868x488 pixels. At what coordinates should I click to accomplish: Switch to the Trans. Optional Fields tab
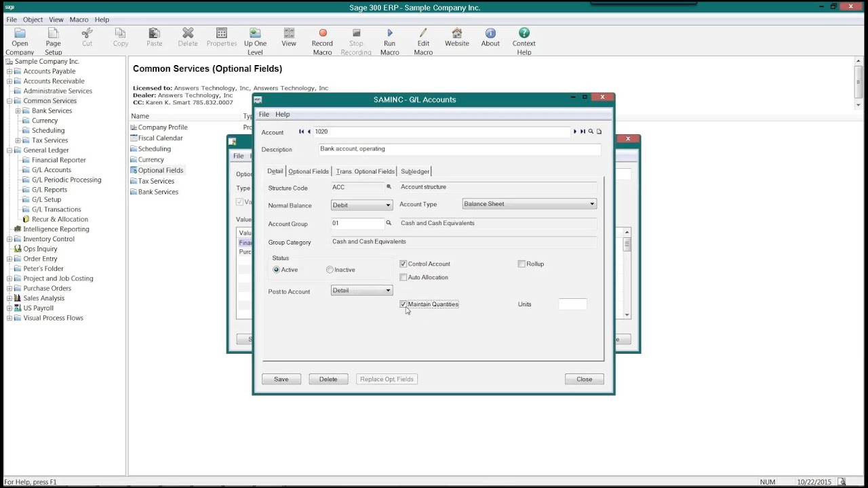point(365,171)
